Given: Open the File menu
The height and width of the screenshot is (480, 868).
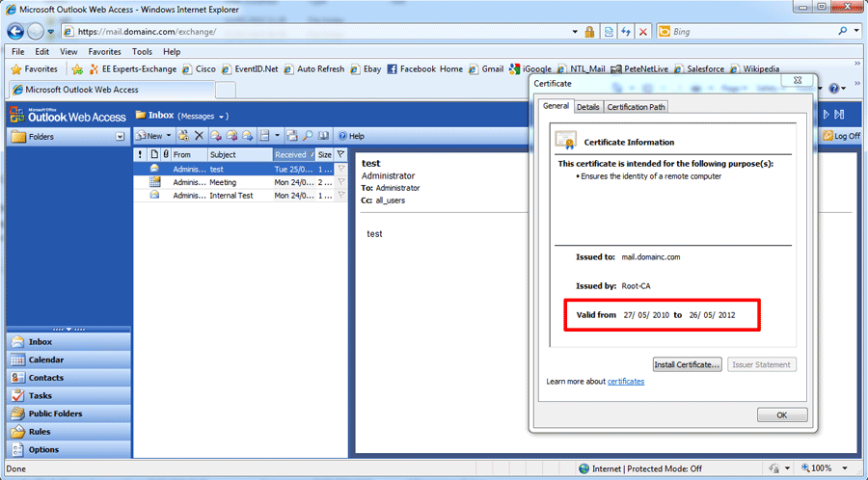Looking at the screenshot, I should pyautogui.click(x=17, y=51).
